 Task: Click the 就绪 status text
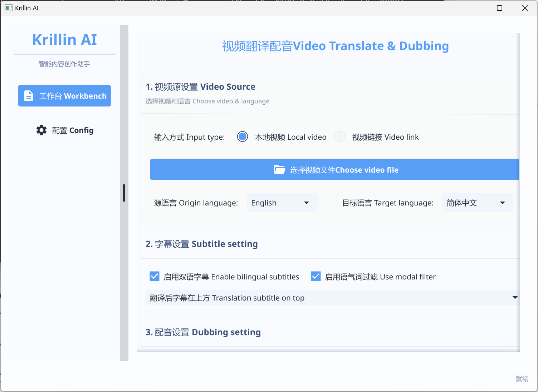(522, 378)
